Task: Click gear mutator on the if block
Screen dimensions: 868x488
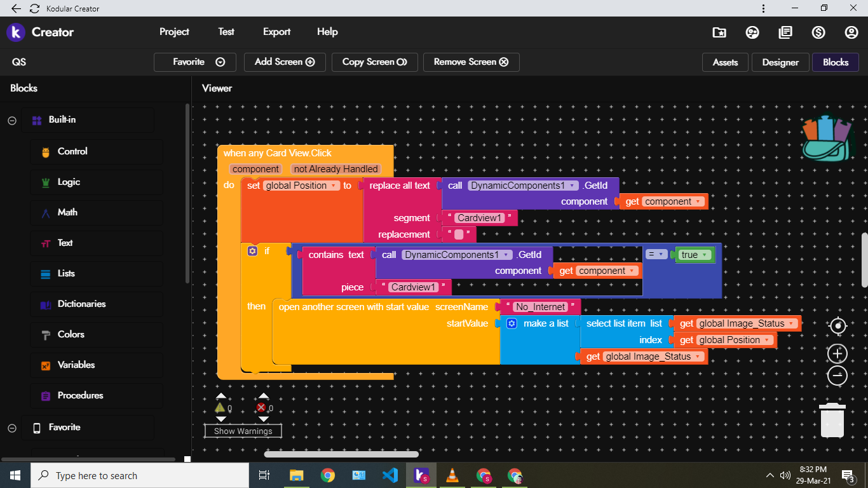Action: 252,251
